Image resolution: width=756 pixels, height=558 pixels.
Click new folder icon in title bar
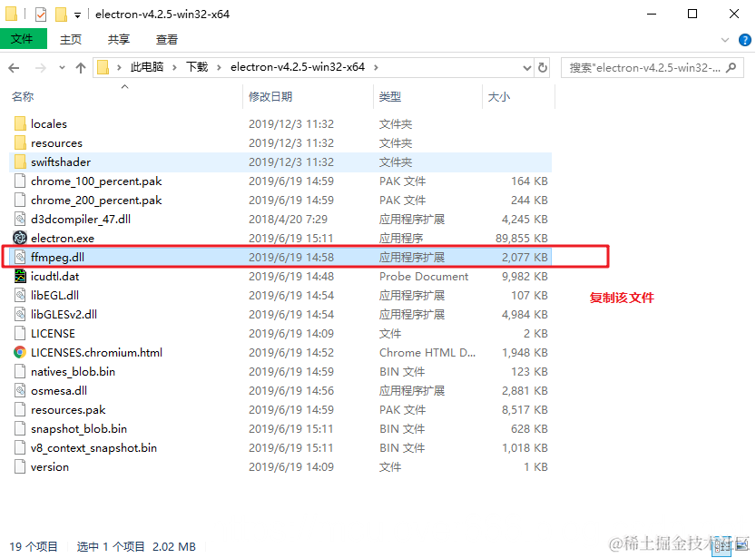pos(61,15)
